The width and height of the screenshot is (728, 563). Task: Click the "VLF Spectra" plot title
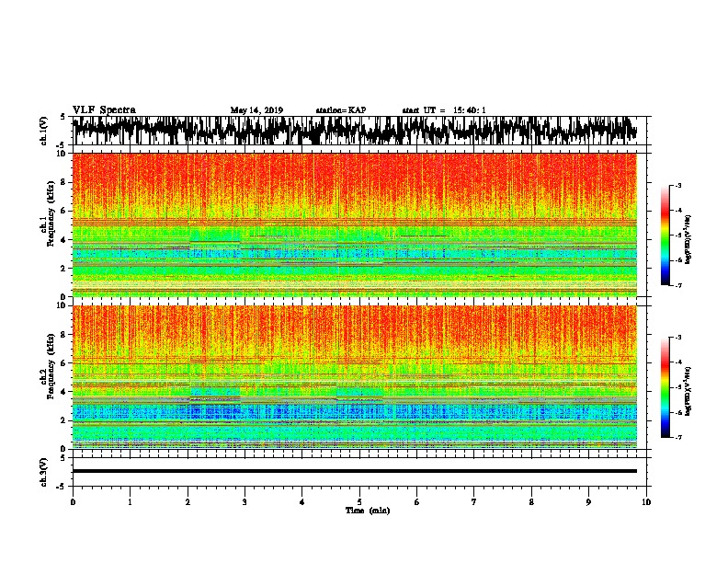pos(104,110)
